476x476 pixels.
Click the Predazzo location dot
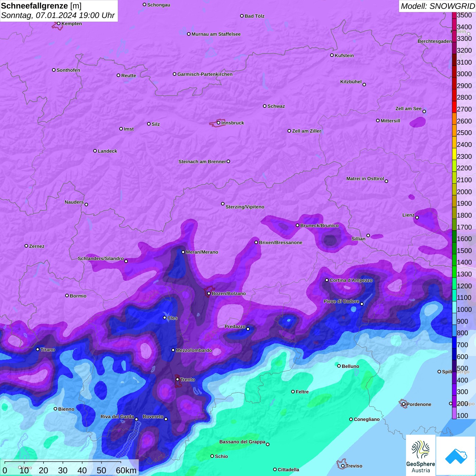[x=248, y=329]
